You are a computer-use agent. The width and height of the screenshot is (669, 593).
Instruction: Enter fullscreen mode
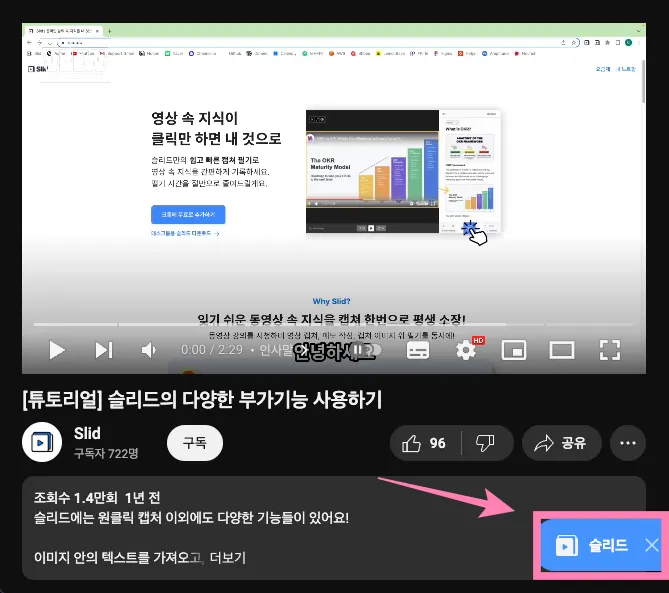pos(610,350)
